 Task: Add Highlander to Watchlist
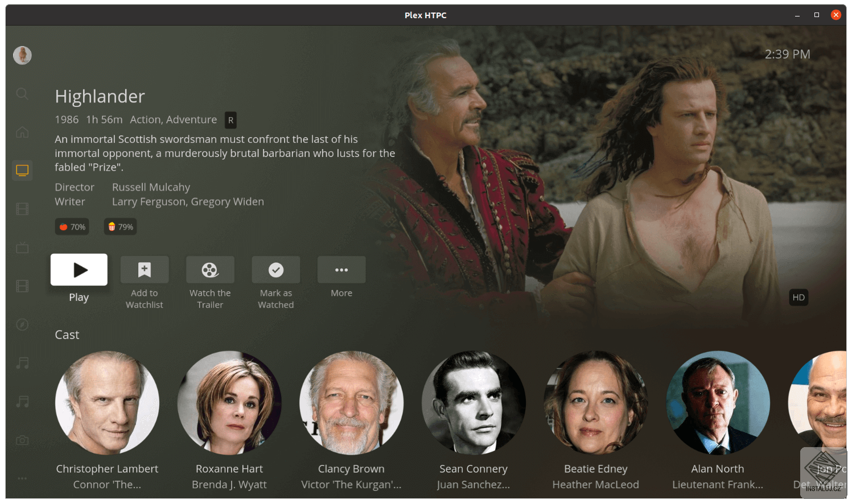(x=145, y=270)
